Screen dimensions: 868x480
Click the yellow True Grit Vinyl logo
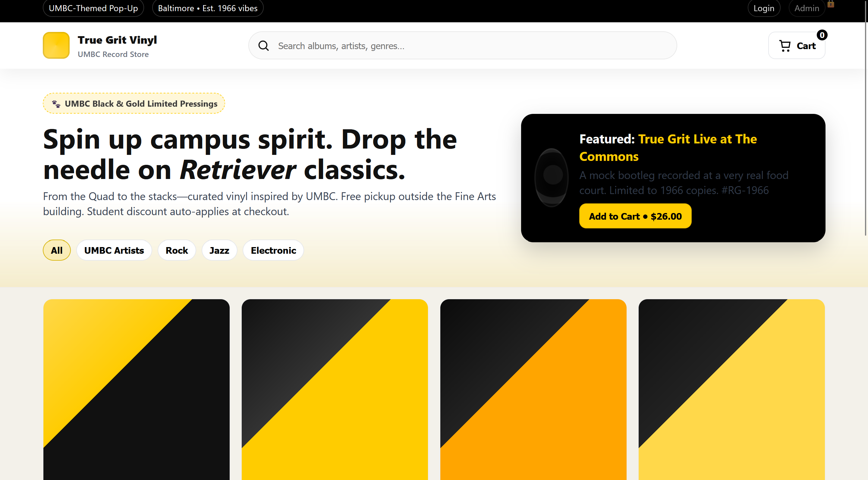point(56,45)
